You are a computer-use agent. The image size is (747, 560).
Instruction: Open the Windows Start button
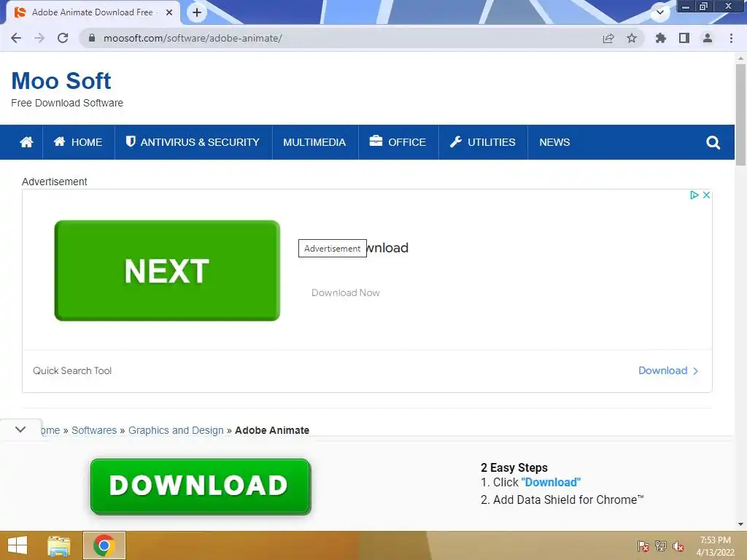pos(18,545)
